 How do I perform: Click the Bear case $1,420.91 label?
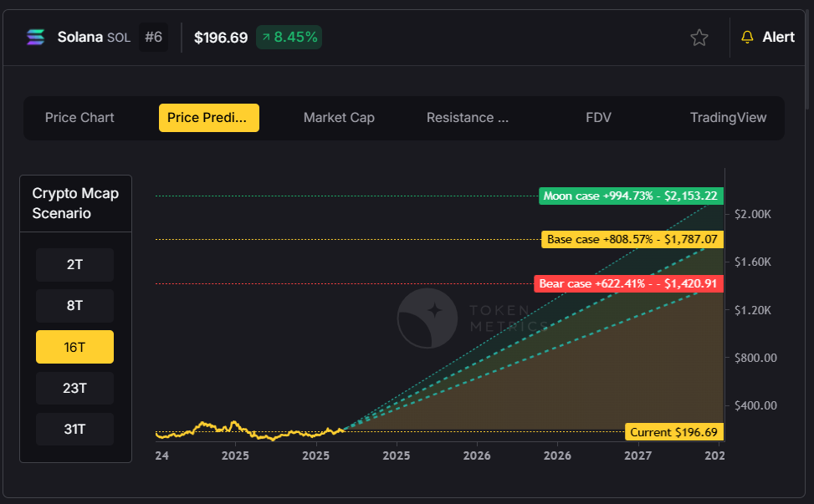[x=628, y=283]
